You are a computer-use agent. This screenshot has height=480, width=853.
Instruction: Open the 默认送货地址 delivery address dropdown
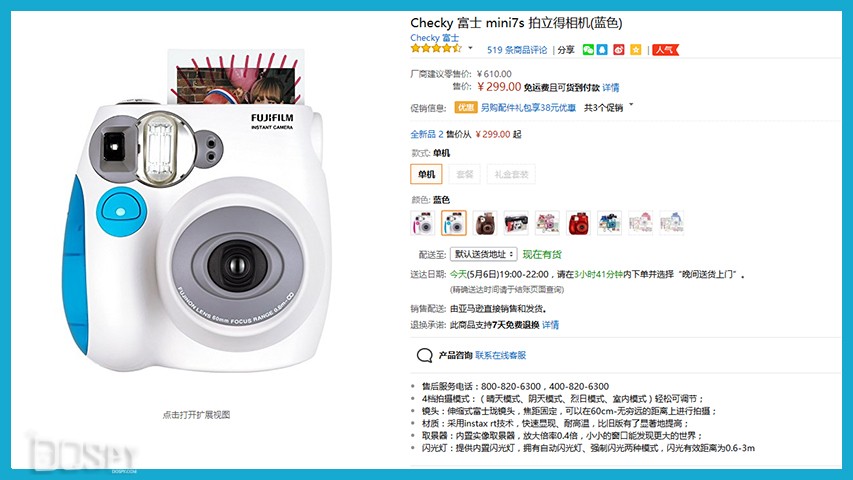tap(483, 254)
